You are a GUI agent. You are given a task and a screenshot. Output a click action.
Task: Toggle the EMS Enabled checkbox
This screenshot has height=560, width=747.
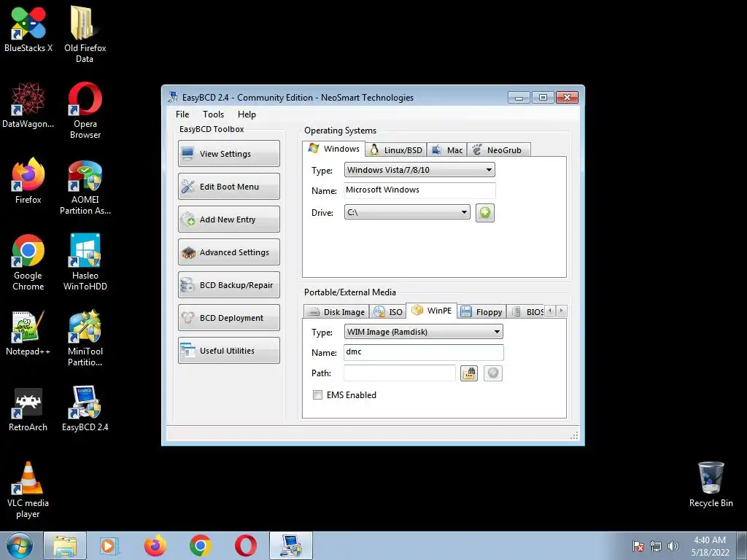(317, 394)
